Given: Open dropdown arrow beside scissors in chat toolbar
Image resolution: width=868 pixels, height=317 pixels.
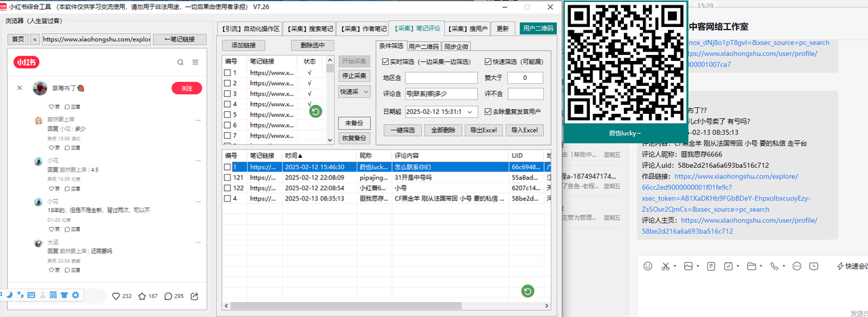Looking at the screenshot, I should click(675, 266).
